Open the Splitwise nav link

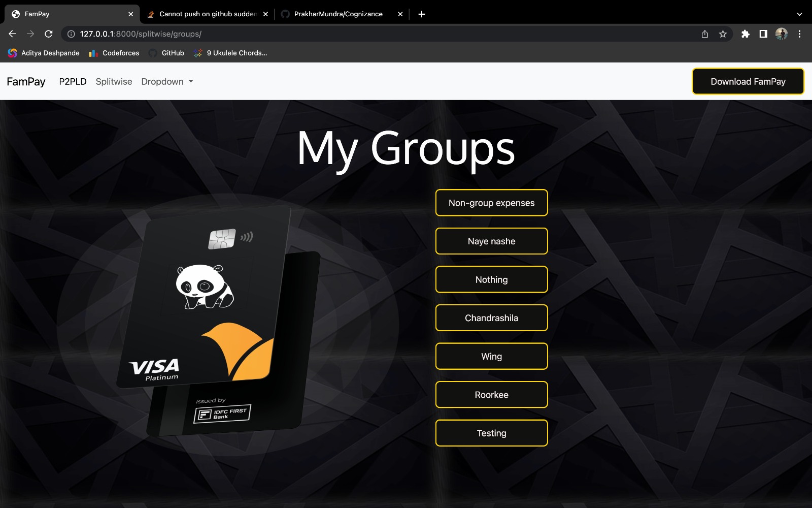click(114, 82)
